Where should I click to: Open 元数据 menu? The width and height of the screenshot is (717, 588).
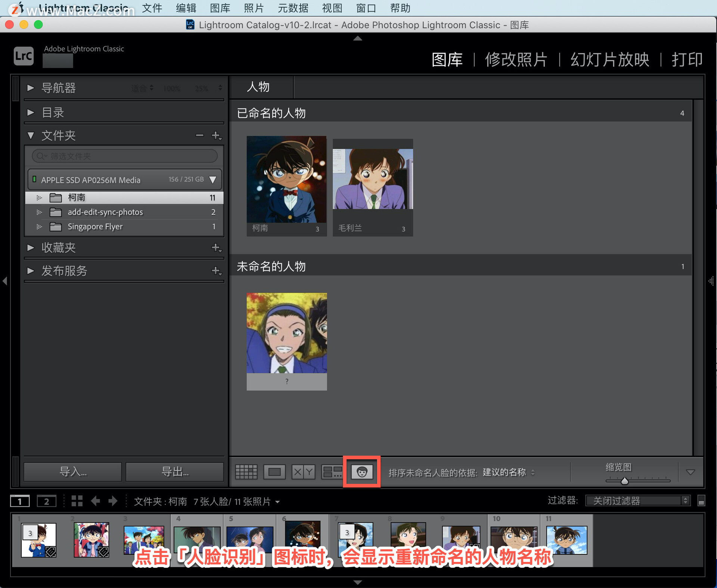tap(293, 8)
